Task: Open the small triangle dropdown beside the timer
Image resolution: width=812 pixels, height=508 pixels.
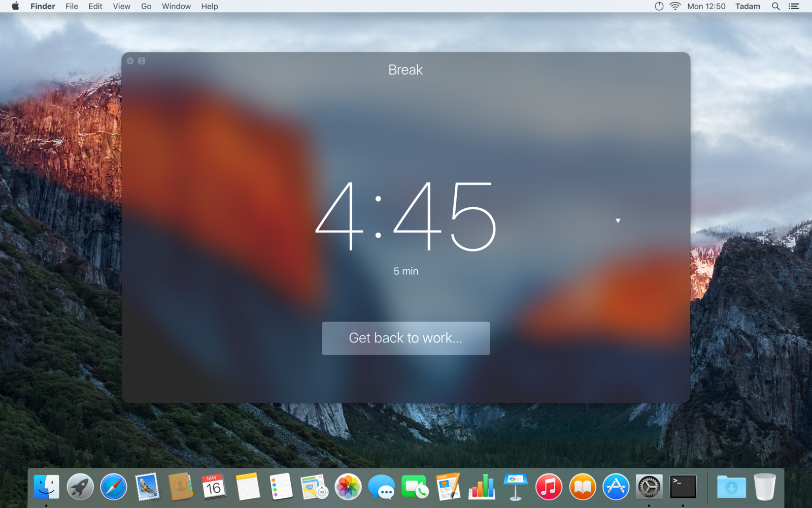Action: click(618, 220)
